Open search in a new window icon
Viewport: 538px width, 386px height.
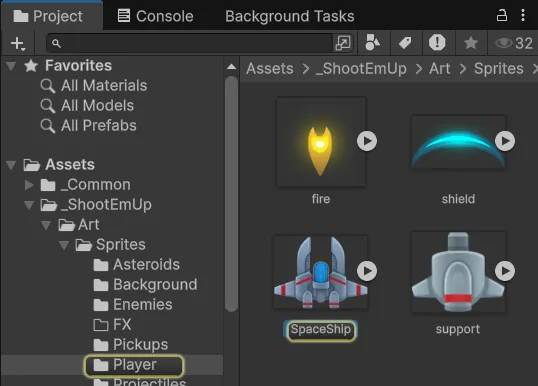click(343, 43)
